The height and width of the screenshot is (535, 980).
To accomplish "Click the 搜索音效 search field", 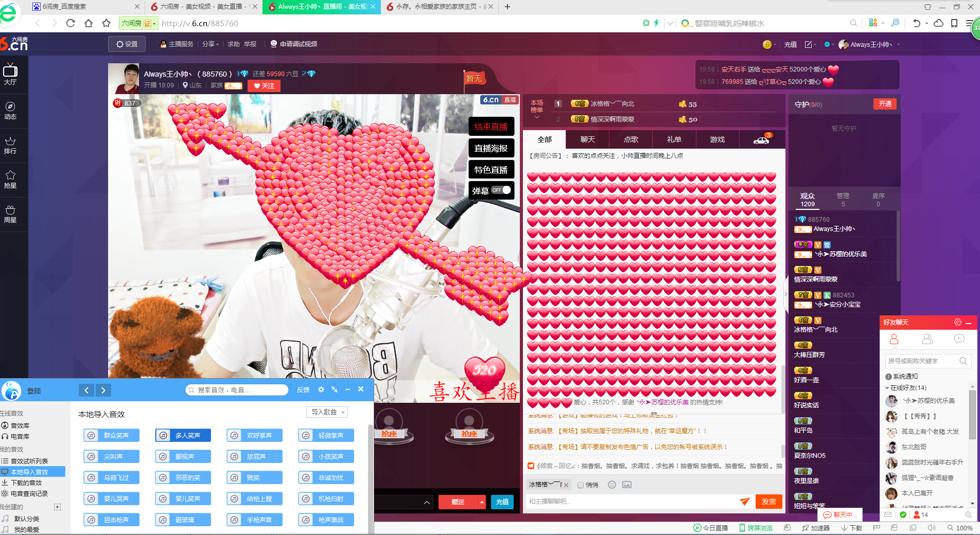I will coord(237,390).
